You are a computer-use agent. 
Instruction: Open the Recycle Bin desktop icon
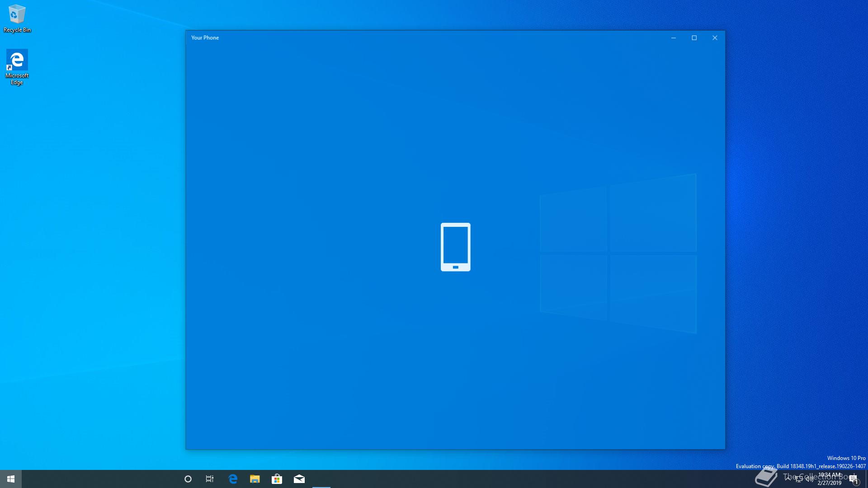point(17,18)
